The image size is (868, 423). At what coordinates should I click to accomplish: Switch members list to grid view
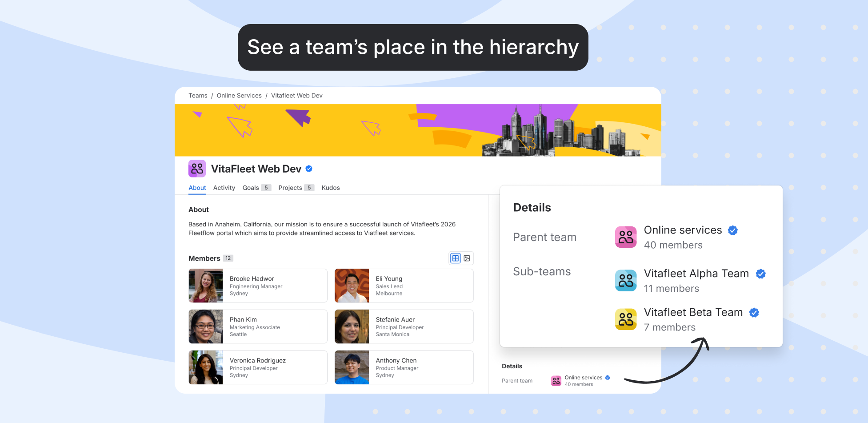click(x=456, y=258)
